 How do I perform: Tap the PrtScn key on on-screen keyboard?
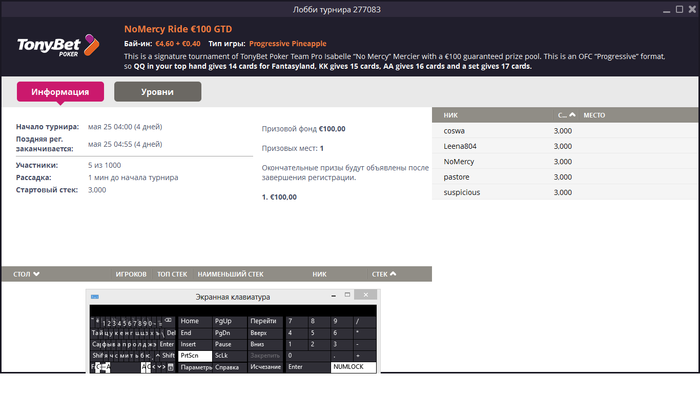[x=195, y=356]
